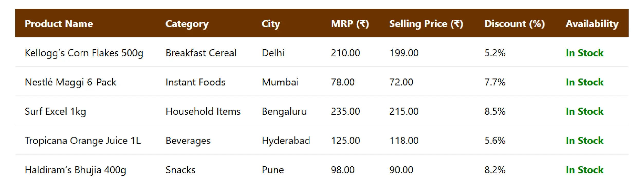Click In Stock status for Pune row

(584, 170)
